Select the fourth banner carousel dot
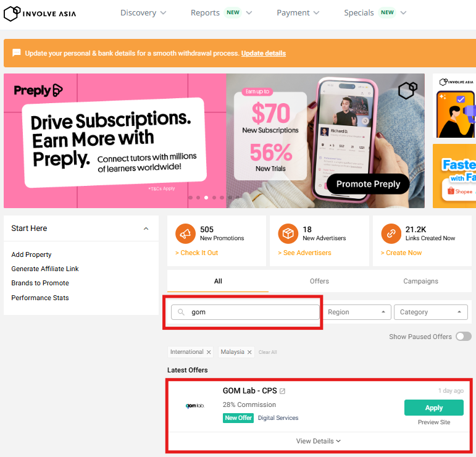This screenshot has height=457, width=476. (214, 198)
